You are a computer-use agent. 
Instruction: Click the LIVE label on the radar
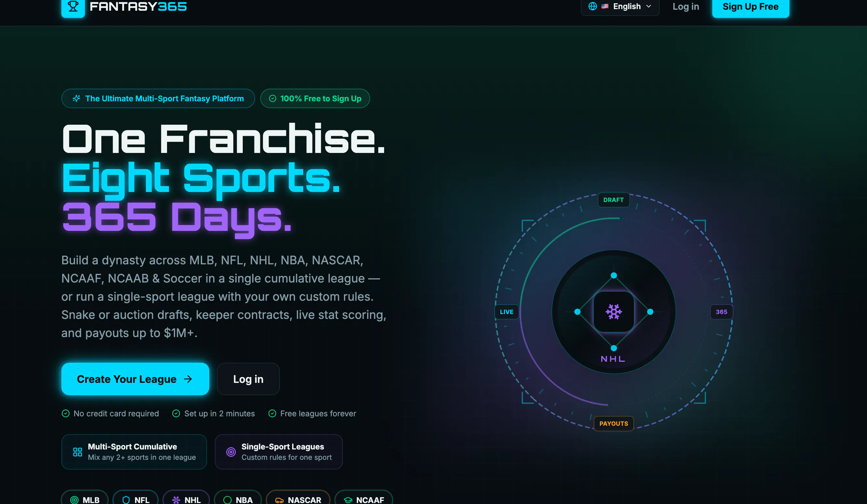point(506,312)
